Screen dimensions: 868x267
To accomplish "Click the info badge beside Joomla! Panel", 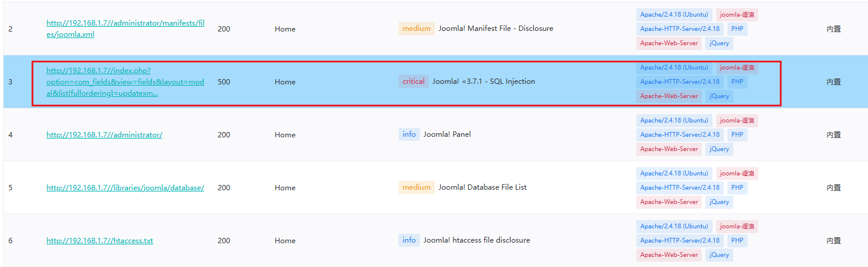I will [409, 134].
